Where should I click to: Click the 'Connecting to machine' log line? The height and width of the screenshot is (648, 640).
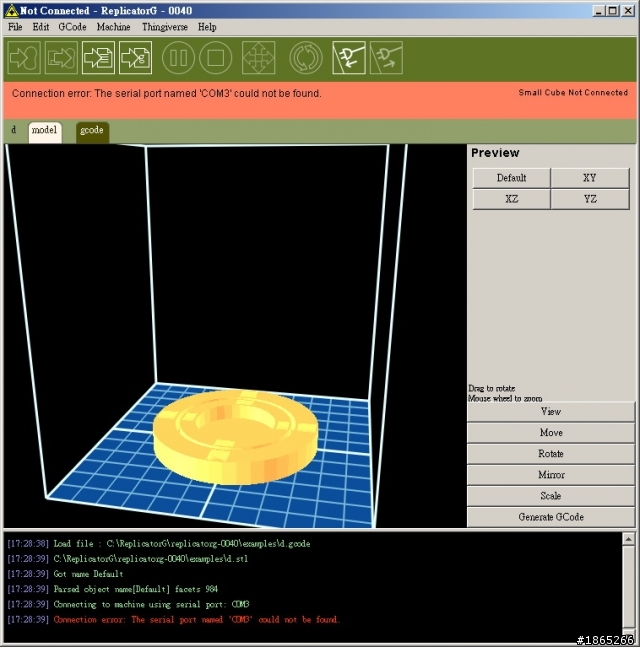128,605
